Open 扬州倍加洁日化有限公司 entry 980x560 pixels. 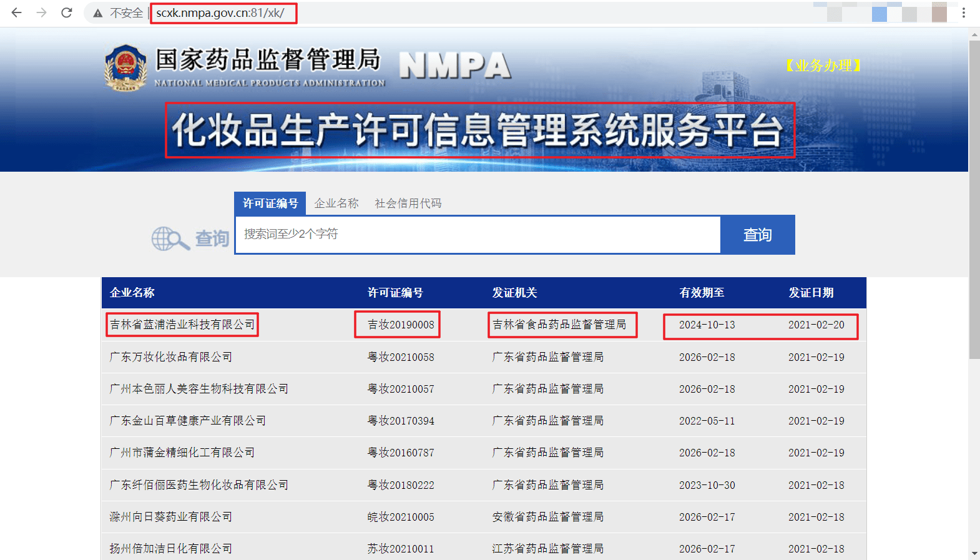point(171,549)
